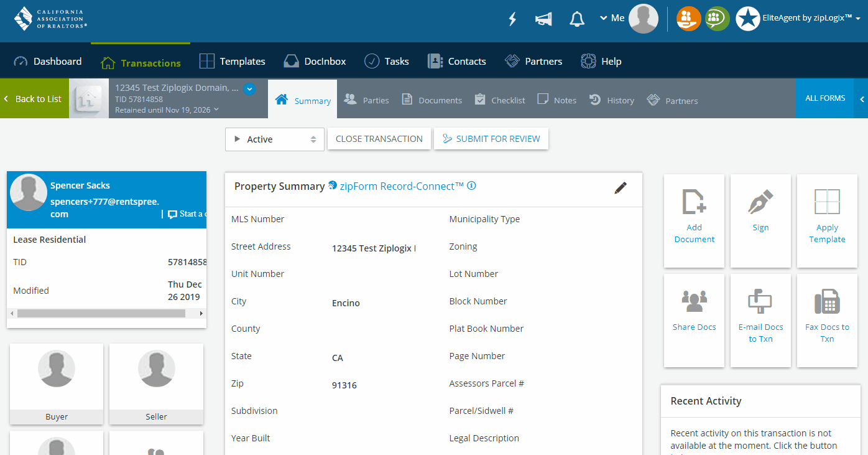The width and height of the screenshot is (868, 455).
Task: Click the Recent Activity heading
Action: pos(706,401)
